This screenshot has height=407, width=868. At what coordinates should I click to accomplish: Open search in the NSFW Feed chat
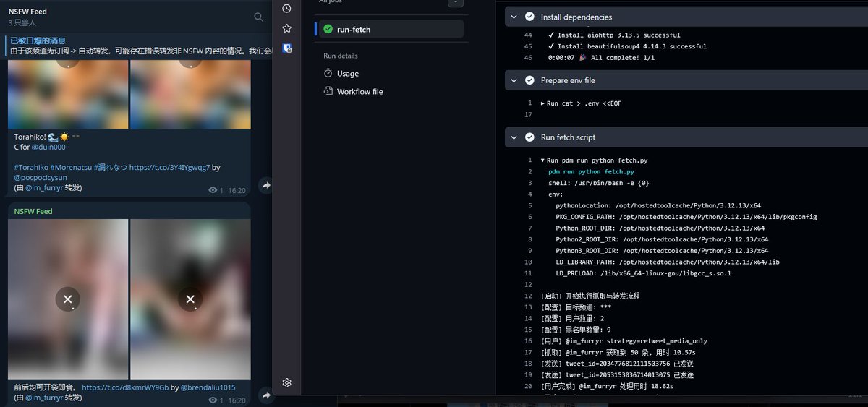point(258,17)
